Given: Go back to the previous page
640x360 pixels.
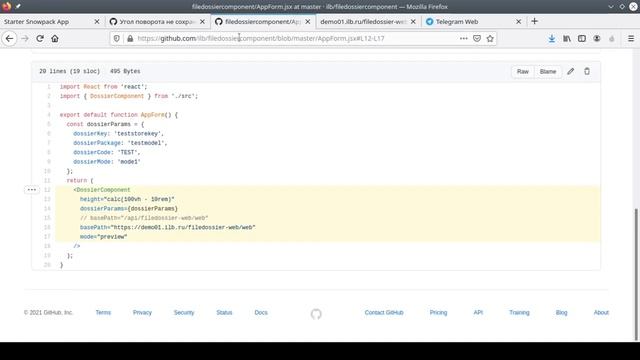Looking at the screenshot, I should coord(9,38).
